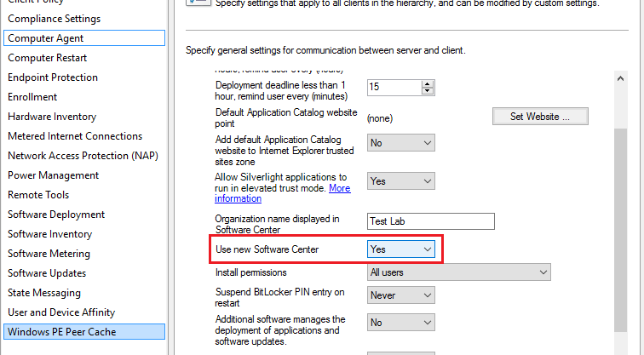Screen dimensions: 644x355
Task: Select Software Deployment category
Action: pyautogui.click(x=56, y=215)
